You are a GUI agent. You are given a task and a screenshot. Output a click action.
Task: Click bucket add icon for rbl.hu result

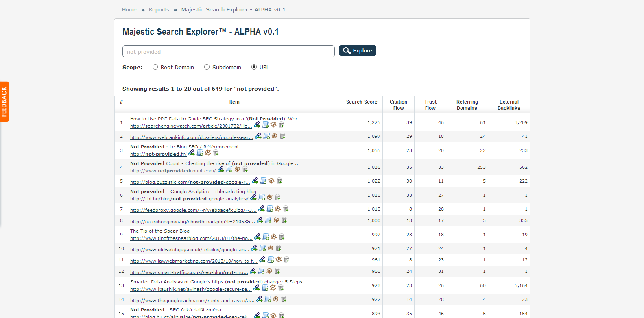(x=277, y=198)
